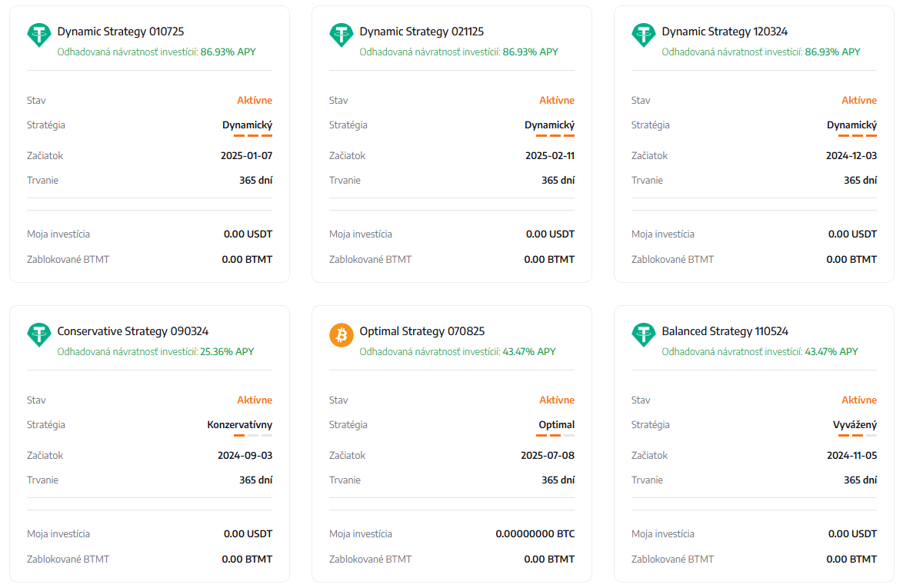Click Aktívne status in Optimal Strategy card
The height and width of the screenshot is (588, 903).
(556, 400)
